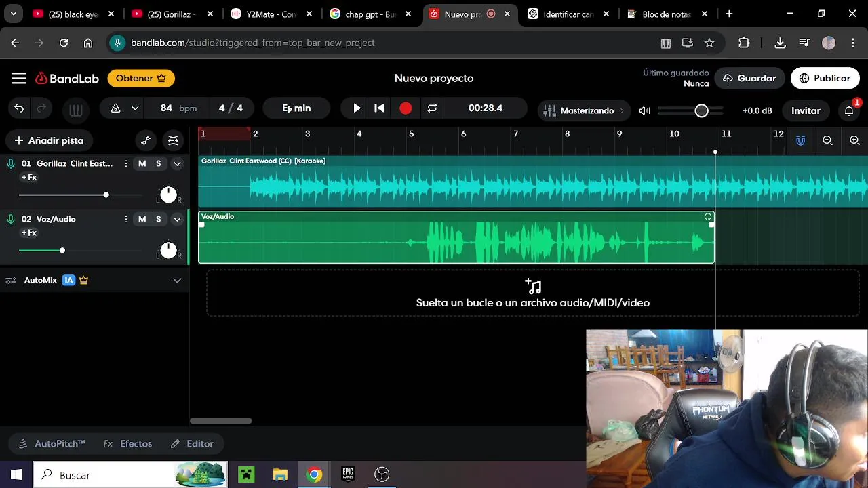Mute the Voz/Audio track

(142, 220)
